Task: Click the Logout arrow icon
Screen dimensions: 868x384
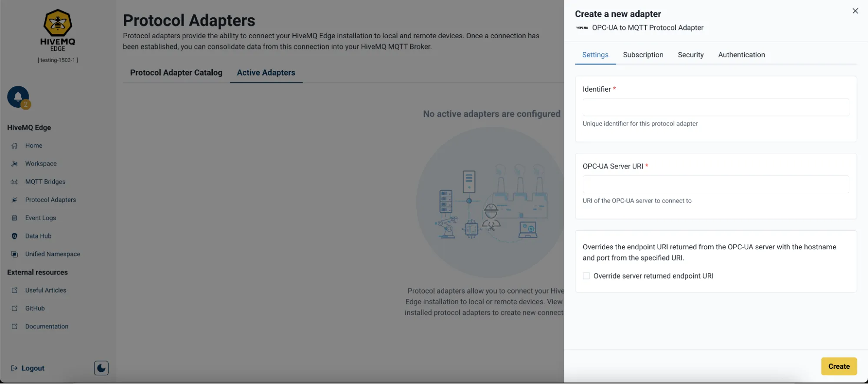Action: (x=14, y=368)
